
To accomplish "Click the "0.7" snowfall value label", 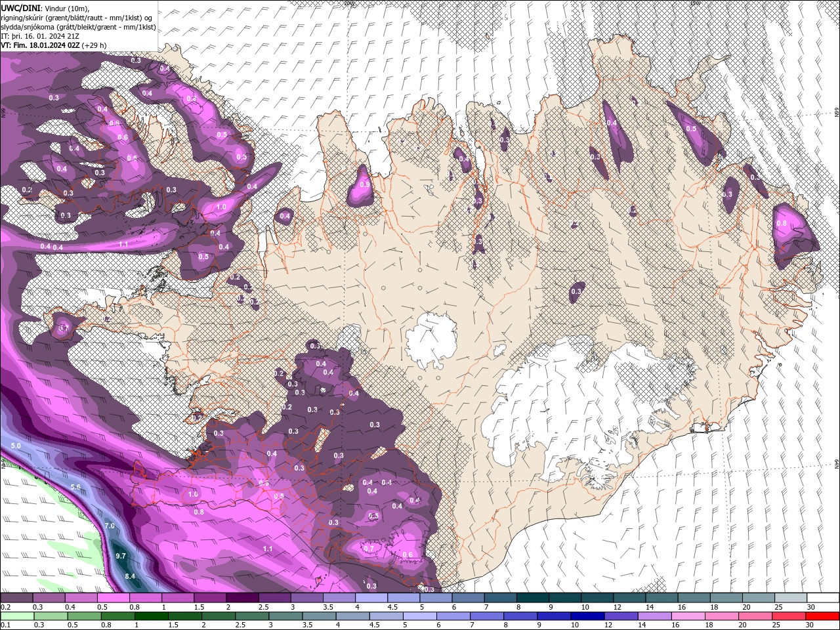I will [369, 549].
